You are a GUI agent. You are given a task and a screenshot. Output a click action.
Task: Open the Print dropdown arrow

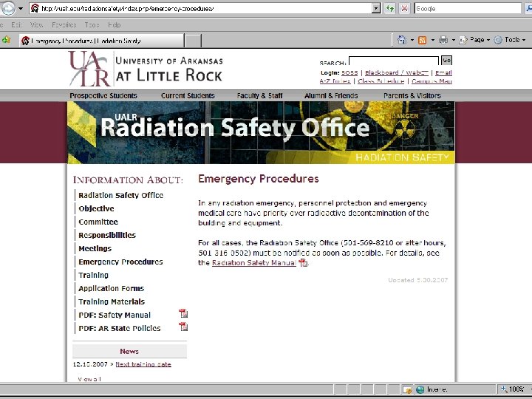pyautogui.click(x=453, y=40)
